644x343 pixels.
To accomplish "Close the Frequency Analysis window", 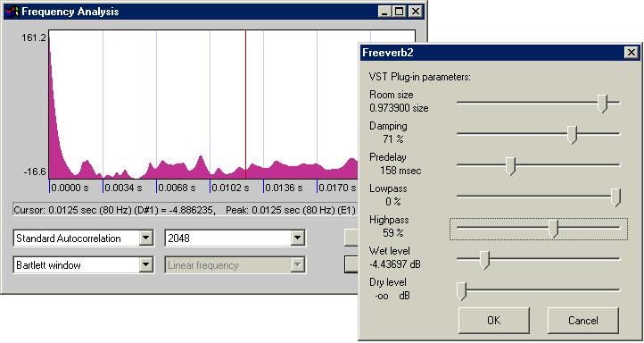I will point(416,11).
